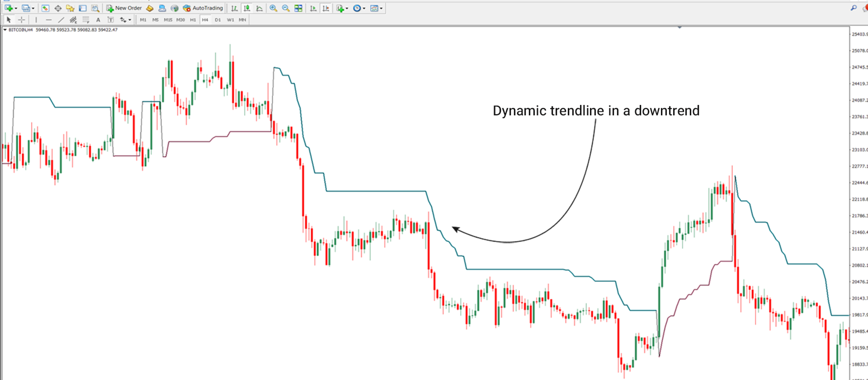Switch chart to bar chart mode
Image resolution: width=868 pixels, height=380 pixels.
pyautogui.click(x=234, y=8)
